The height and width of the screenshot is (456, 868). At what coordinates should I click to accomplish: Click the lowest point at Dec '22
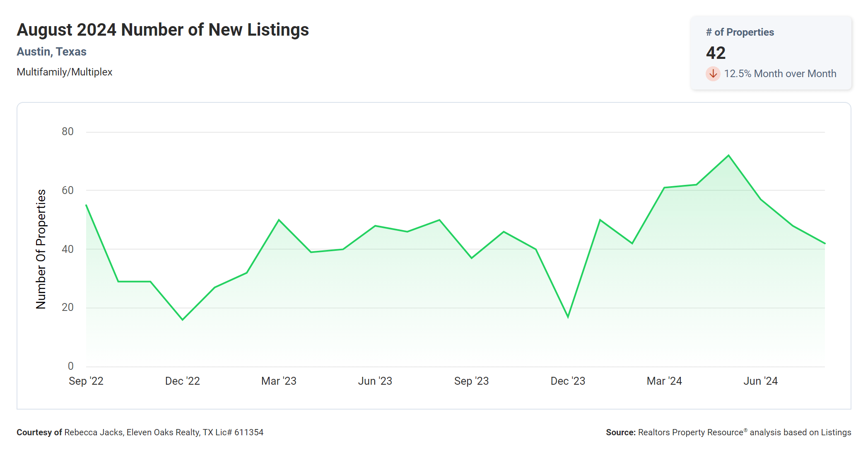click(182, 320)
